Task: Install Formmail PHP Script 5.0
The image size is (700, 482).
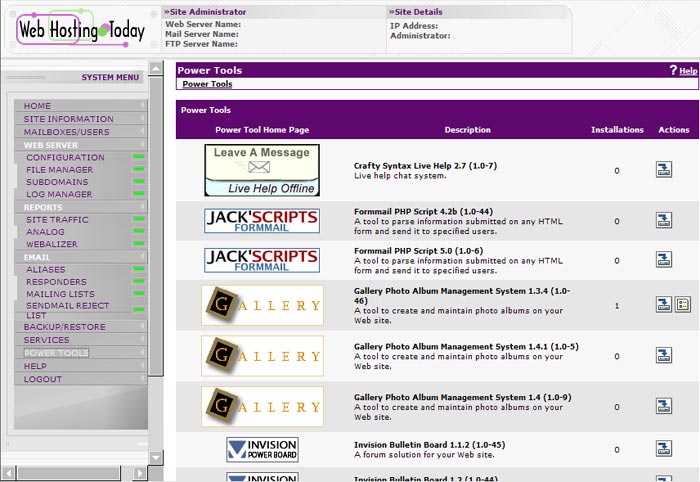Action: tap(664, 260)
